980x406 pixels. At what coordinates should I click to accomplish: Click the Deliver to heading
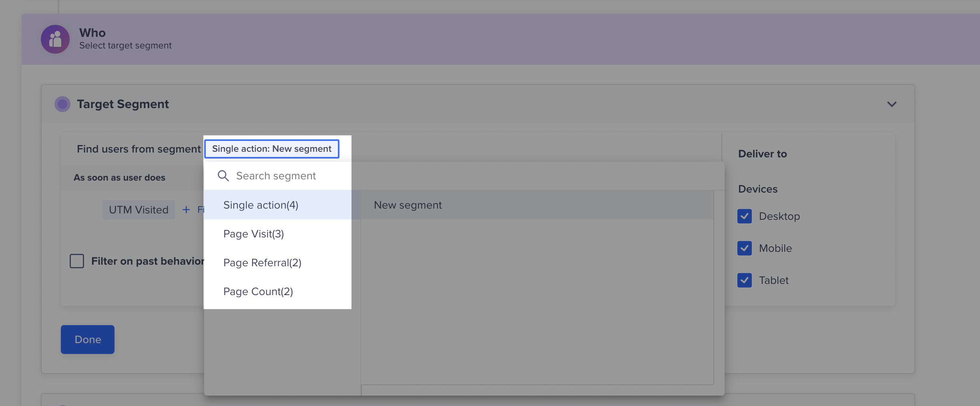(763, 154)
